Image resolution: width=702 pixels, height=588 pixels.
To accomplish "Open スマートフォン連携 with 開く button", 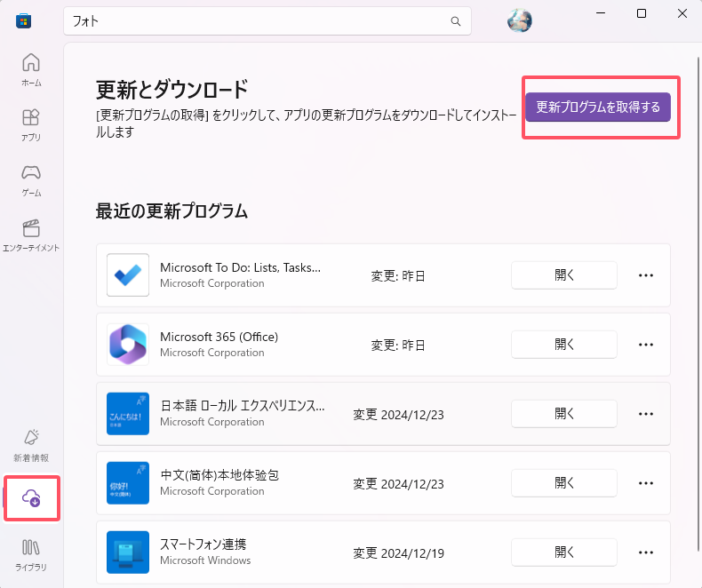I will coord(563,552).
